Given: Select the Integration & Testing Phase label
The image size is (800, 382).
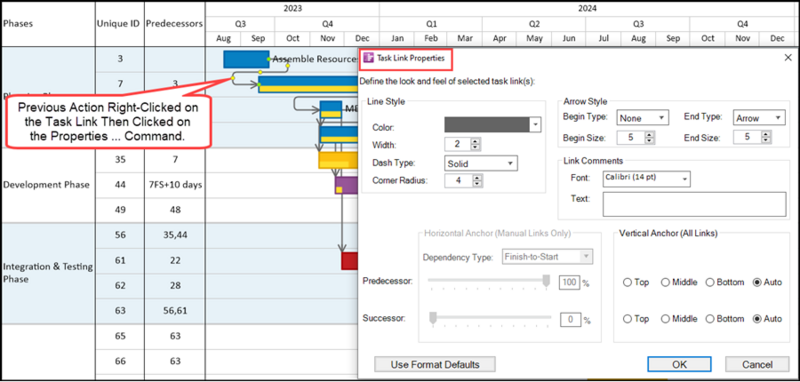Looking at the screenshot, I should click(47, 273).
